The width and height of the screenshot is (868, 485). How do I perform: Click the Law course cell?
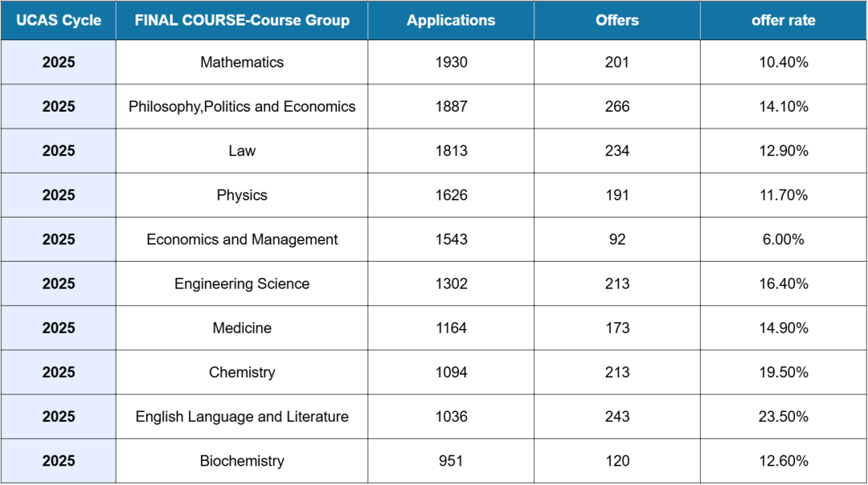(x=242, y=151)
